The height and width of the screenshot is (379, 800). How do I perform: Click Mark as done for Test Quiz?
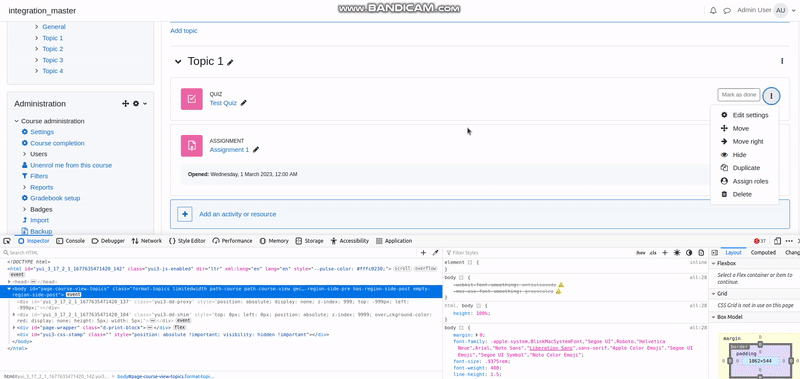point(739,95)
